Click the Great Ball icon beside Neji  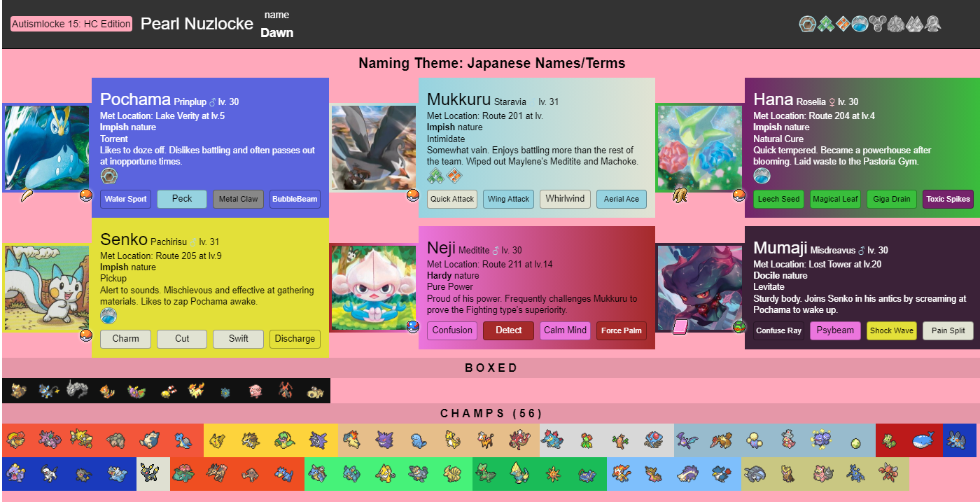(x=413, y=327)
